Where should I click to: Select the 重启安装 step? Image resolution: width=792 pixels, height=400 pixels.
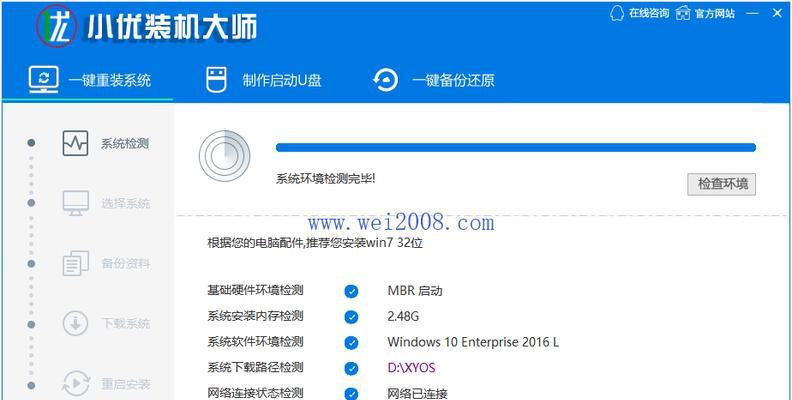[106, 384]
